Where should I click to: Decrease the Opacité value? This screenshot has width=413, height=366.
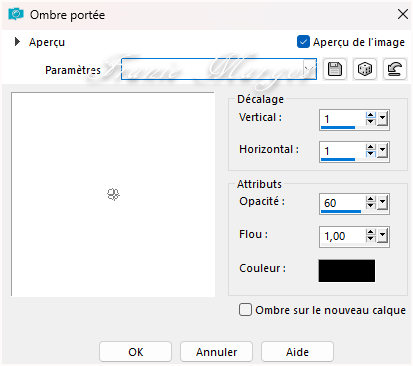pos(371,206)
